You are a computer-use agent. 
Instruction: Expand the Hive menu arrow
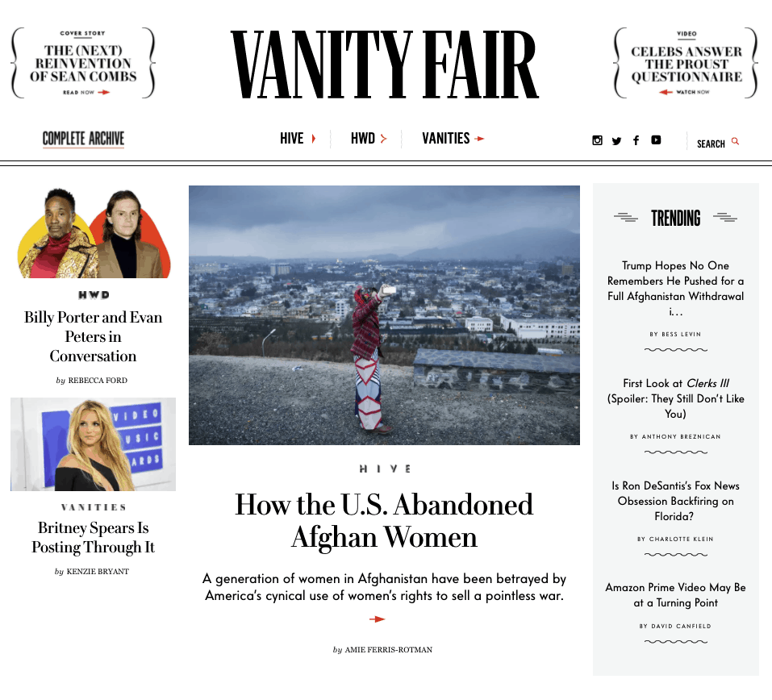pyautogui.click(x=313, y=139)
